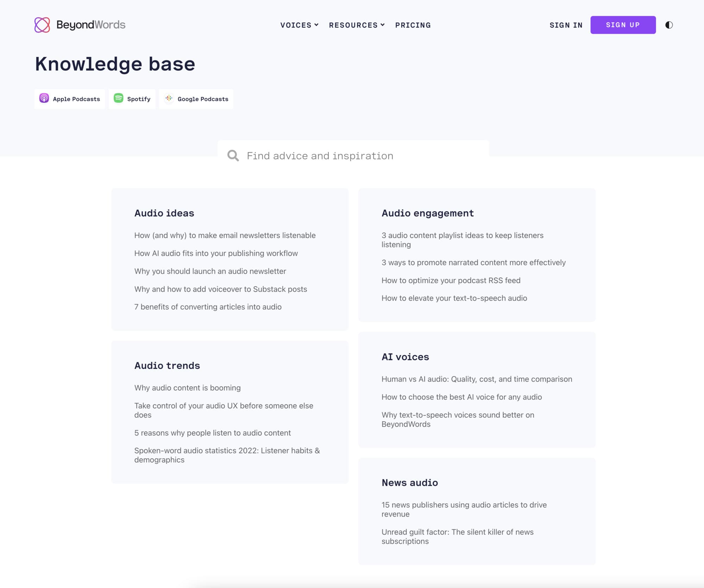Open '15 news publishers using audio articles' link
This screenshot has height=588, width=704.
point(464,509)
